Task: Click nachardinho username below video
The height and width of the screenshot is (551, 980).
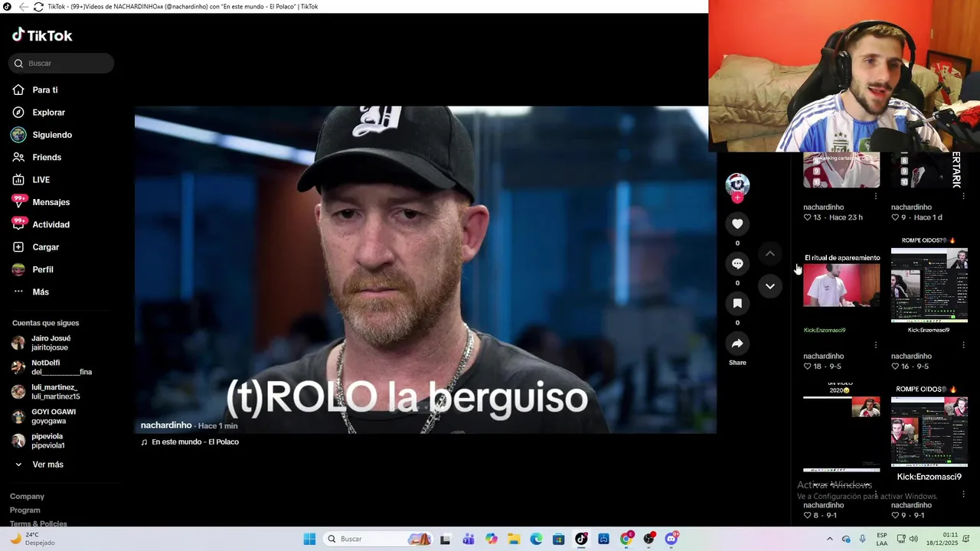Action: 166,425
